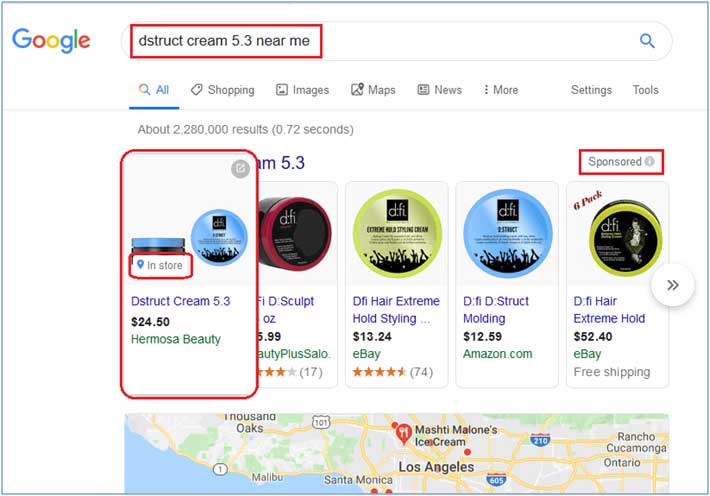The height and width of the screenshot is (496, 710).
Task: Click Mashti Malone's Ice Cream map pin
Action: 403,434
